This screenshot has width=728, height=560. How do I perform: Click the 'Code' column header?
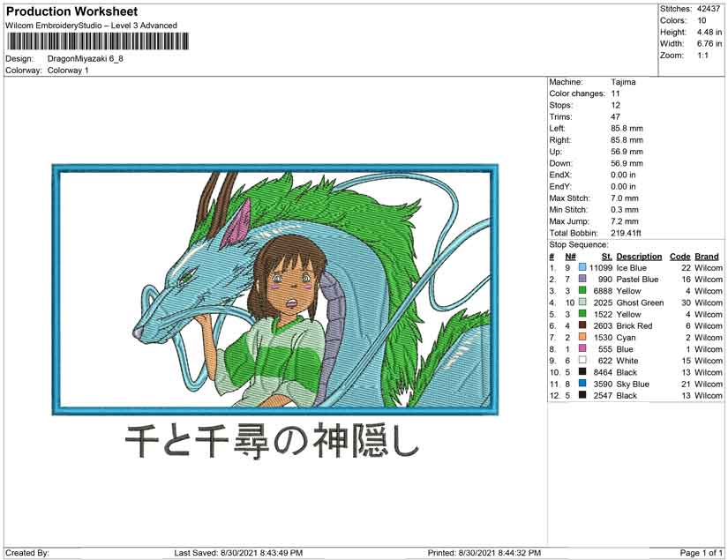(680, 257)
